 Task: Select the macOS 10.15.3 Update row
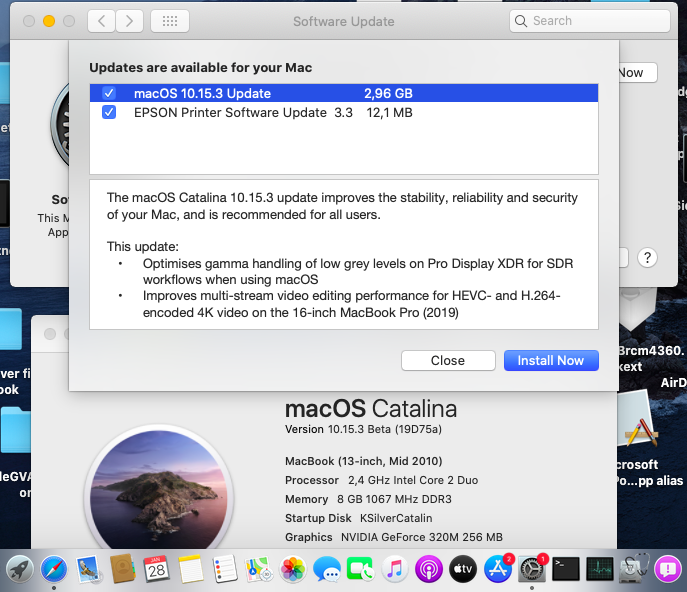point(344,93)
